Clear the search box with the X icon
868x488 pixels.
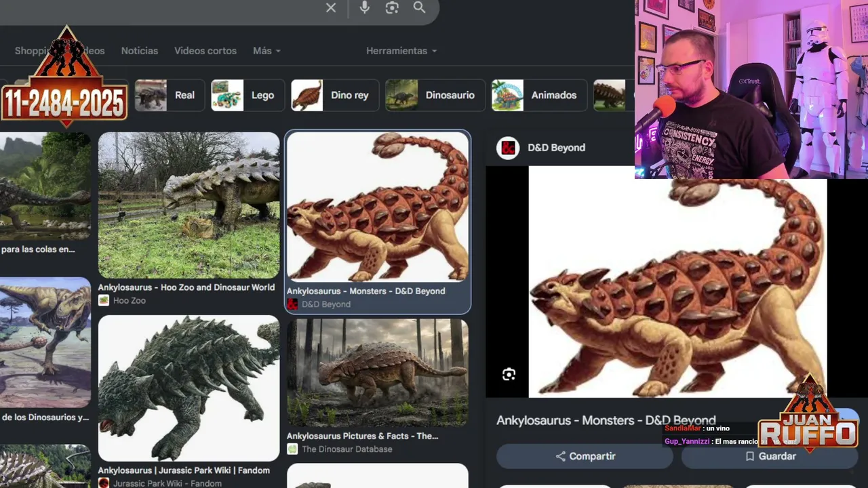click(331, 7)
